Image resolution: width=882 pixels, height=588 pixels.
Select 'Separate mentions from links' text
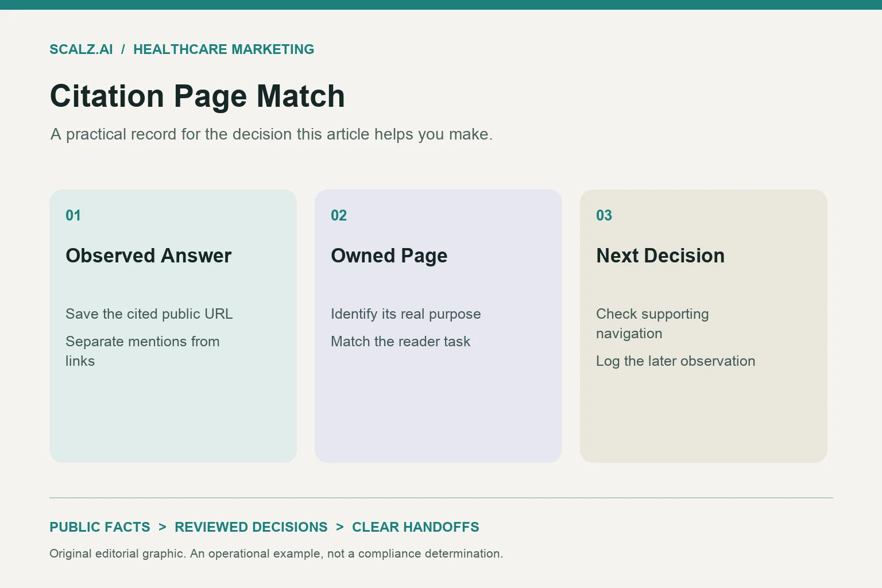pos(142,351)
